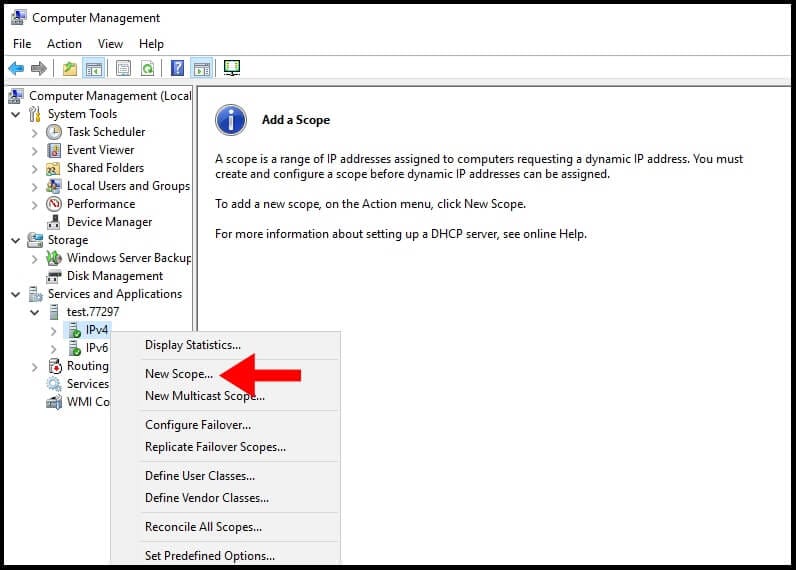Image resolution: width=796 pixels, height=570 pixels.
Task: Click the Refresh toolbar icon
Action: [148, 68]
